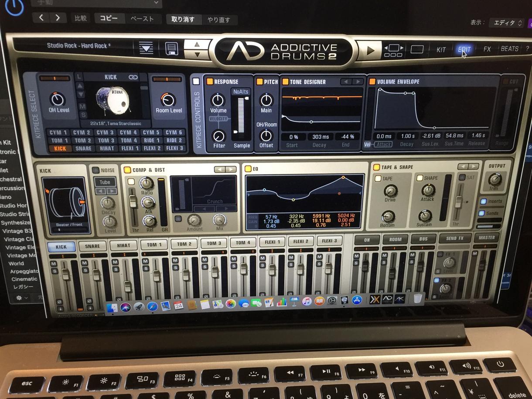This screenshot has width=532, height=399.
Task: Open Safari from the Dock
Action: tap(152, 307)
